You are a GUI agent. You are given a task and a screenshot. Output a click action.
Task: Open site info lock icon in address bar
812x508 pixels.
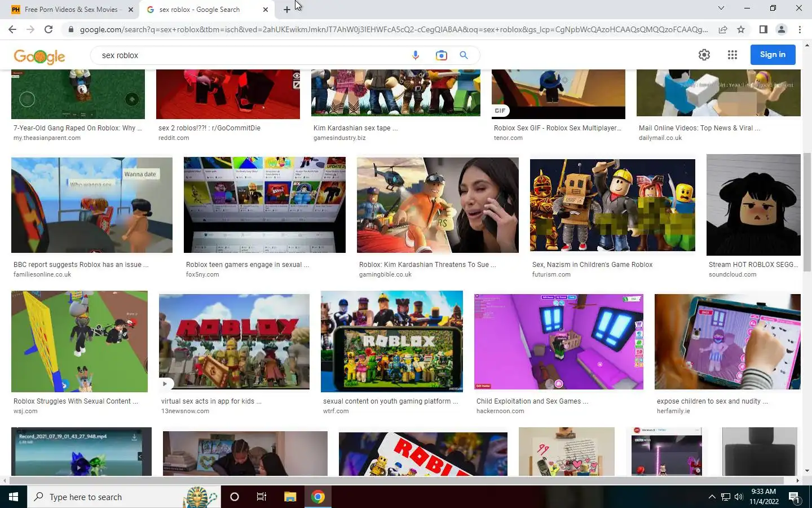click(70, 29)
